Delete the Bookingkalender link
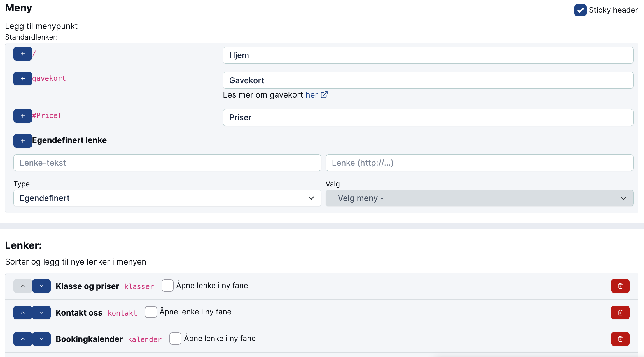 (620, 339)
